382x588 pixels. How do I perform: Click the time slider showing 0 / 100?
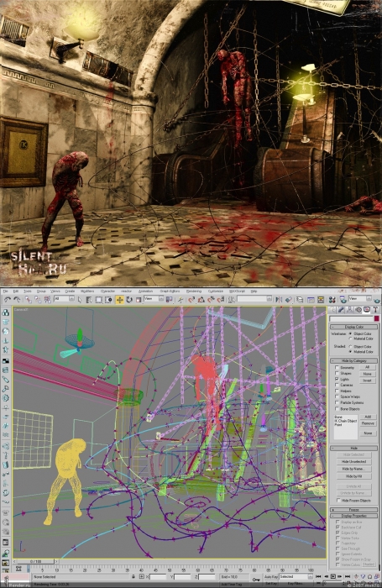point(36,561)
